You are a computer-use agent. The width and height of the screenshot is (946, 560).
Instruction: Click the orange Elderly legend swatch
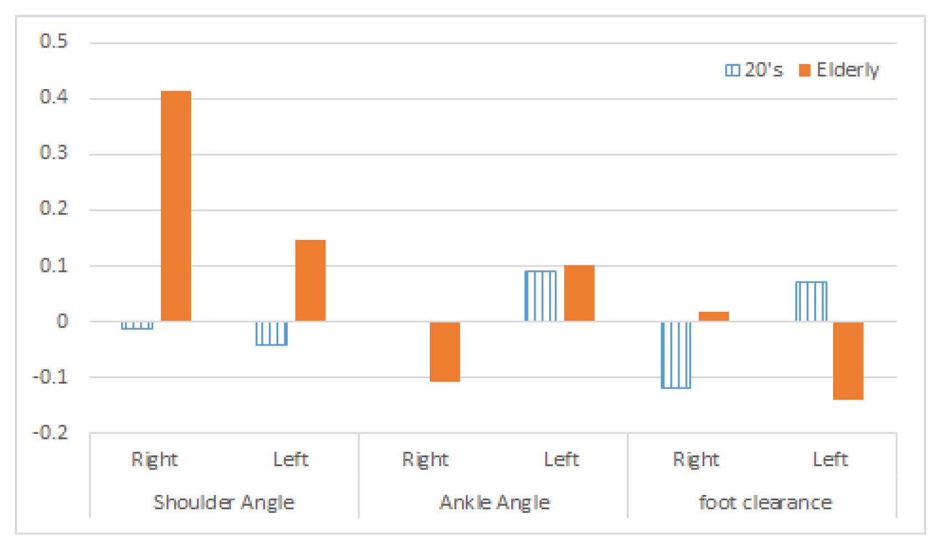(804, 70)
